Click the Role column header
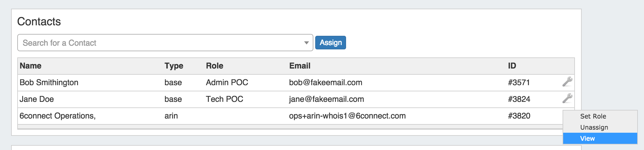 click(214, 66)
